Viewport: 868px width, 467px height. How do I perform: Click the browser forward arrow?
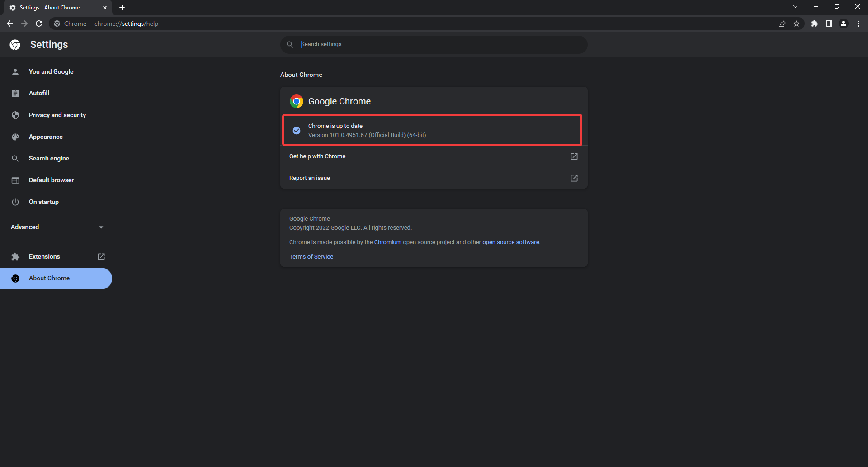(24, 24)
